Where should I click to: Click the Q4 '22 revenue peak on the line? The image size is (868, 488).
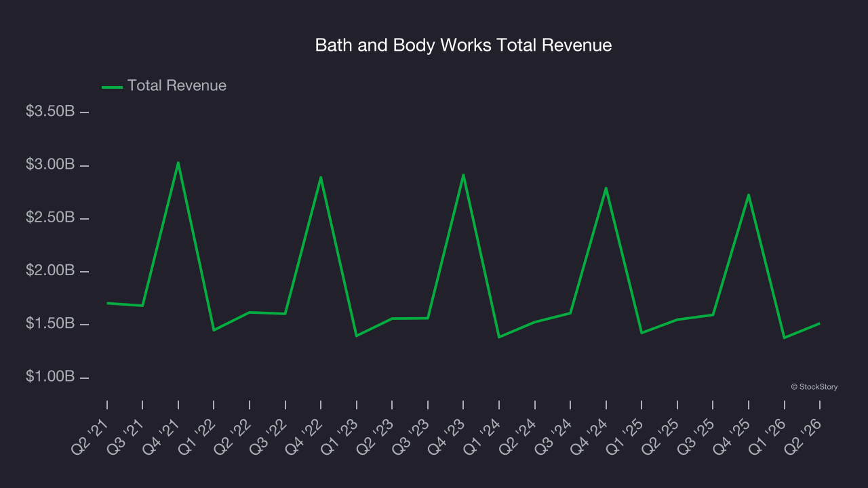(x=321, y=178)
